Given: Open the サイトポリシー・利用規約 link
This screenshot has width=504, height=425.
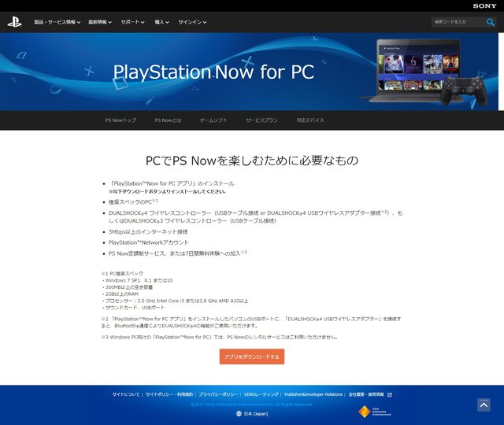Looking at the screenshot, I should 169,394.
